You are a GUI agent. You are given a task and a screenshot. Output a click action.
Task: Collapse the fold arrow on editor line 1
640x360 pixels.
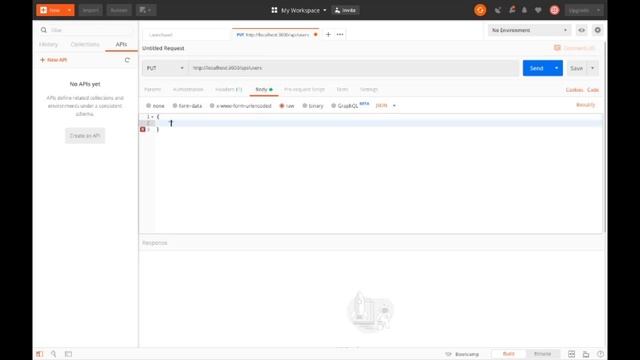pos(153,117)
